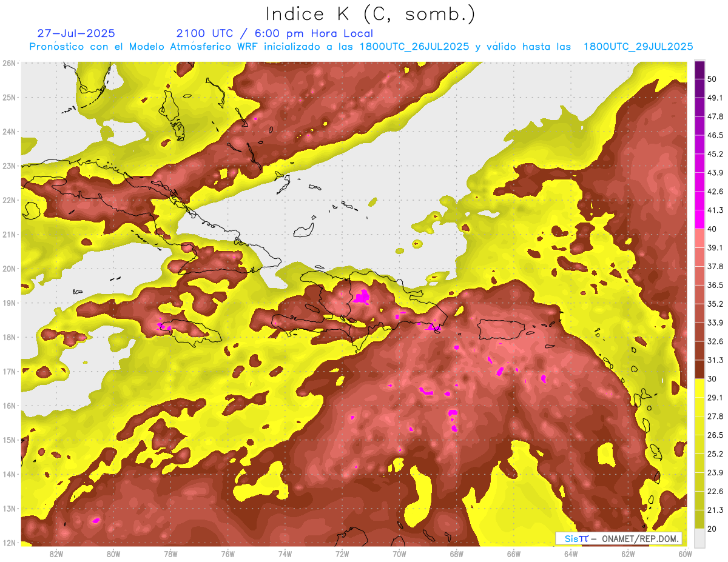Click "2100 UTC / 6:00 pm Hora Local"

[275, 33]
